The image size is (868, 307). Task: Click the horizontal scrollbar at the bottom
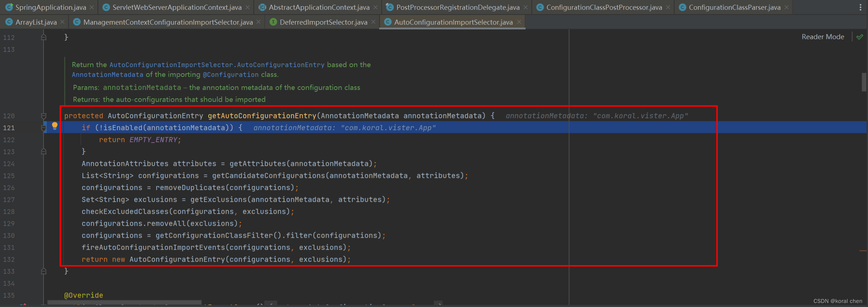[x=124, y=302]
